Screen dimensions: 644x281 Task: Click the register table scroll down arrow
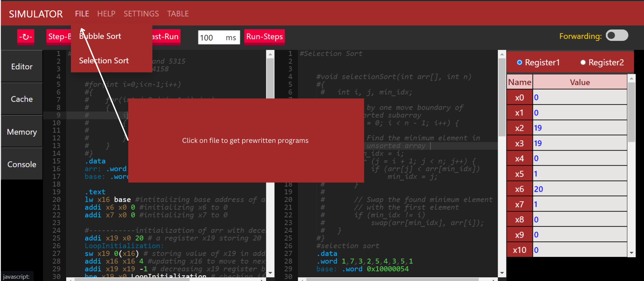point(631,253)
